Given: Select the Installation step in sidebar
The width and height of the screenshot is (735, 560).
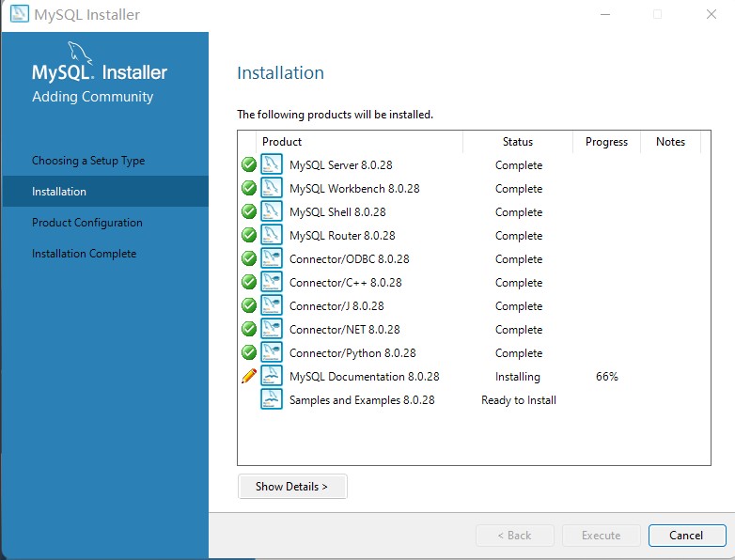Looking at the screenshot, I should (105, 191).
